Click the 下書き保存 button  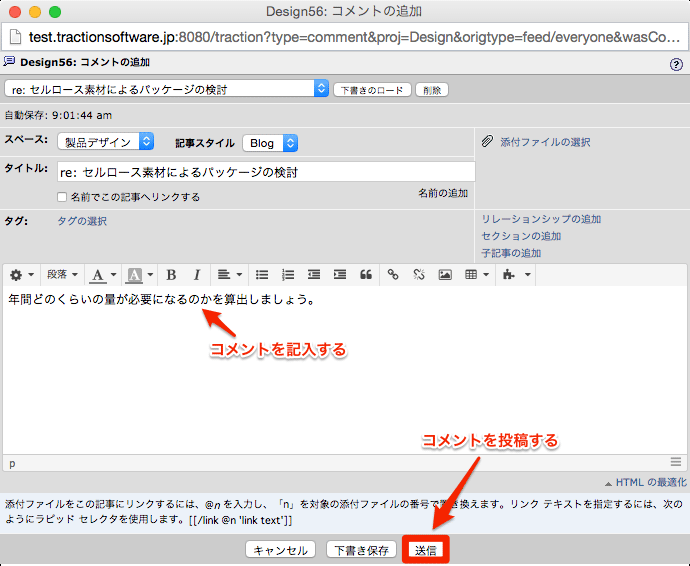click(362, 550)
